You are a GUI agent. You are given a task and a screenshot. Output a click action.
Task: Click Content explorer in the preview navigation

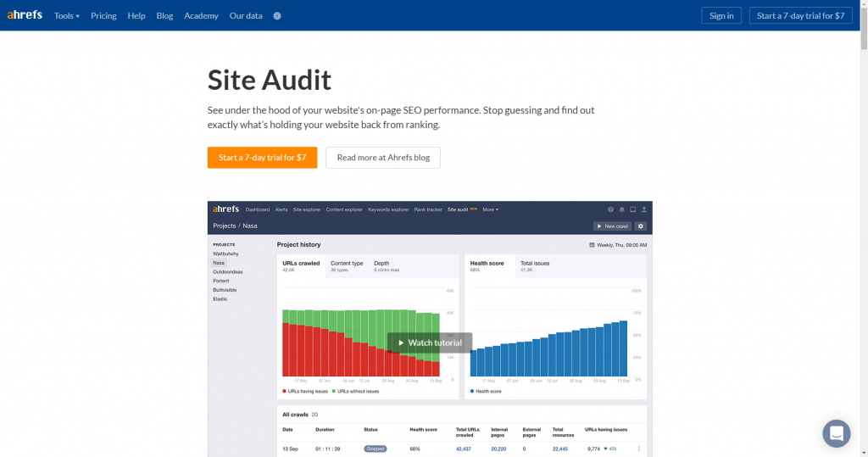point(344,209)
